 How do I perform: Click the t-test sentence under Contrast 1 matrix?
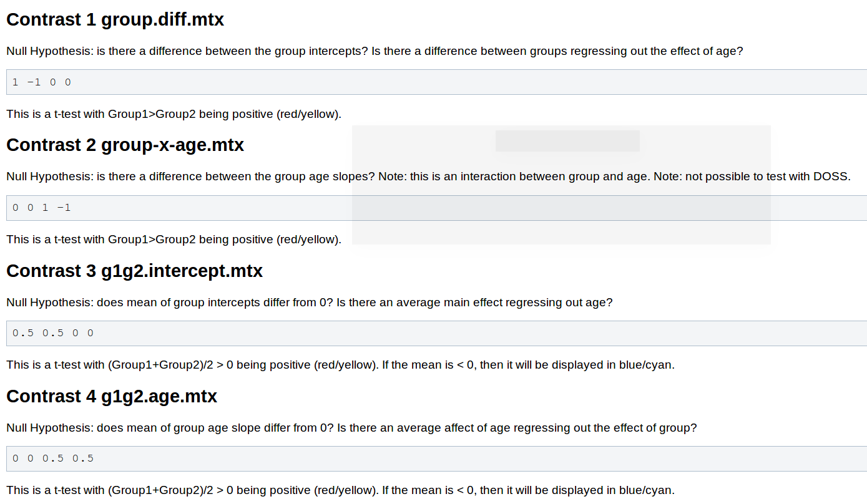click(x=174, y=114)
